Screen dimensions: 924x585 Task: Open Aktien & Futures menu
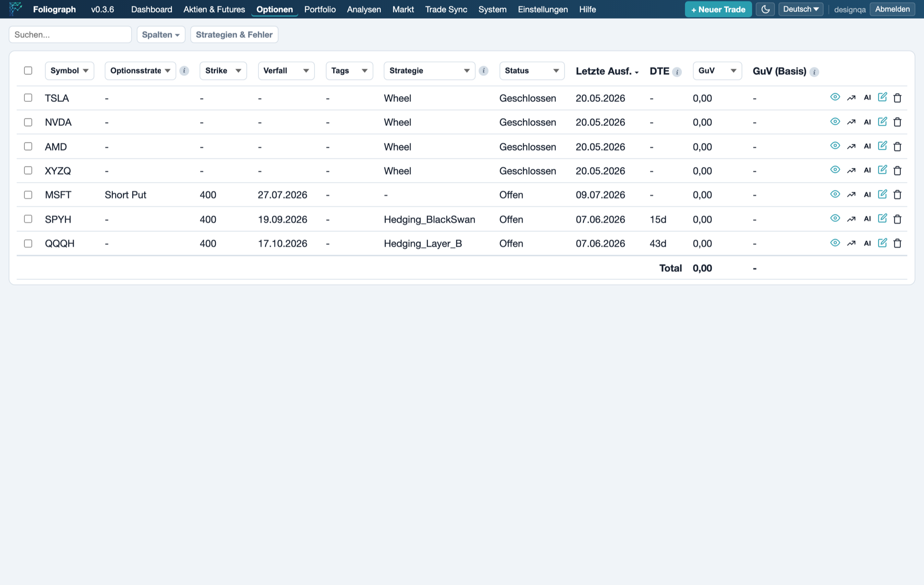click(214, 9)
